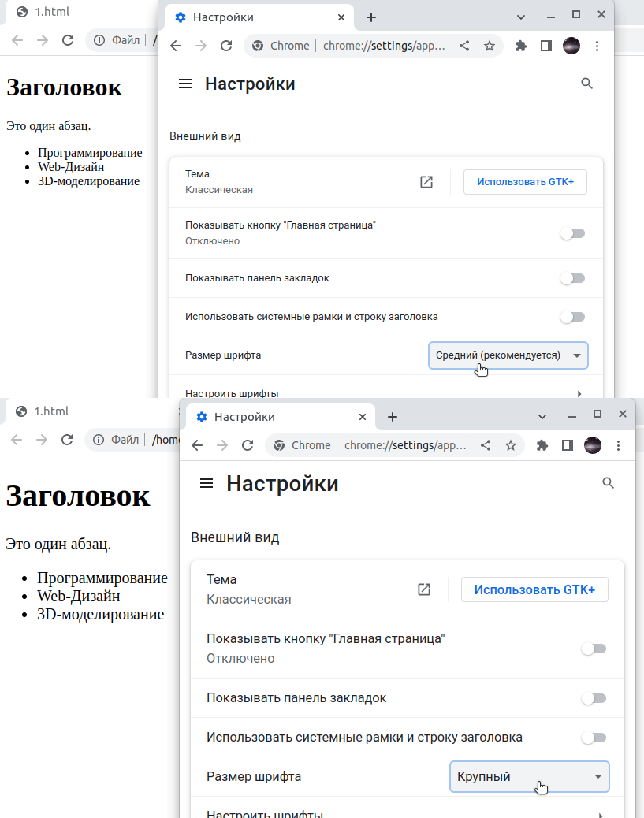The width and height of the screenshot is (644, 818).
Task: Open hamburger menu in upper Settings window
Action: tap(185, 84)
